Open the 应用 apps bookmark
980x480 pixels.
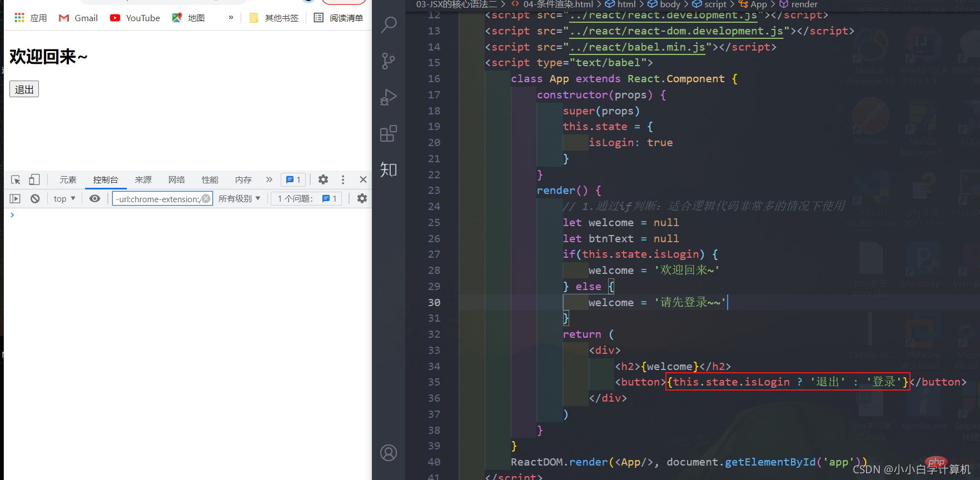click(31, 18)
